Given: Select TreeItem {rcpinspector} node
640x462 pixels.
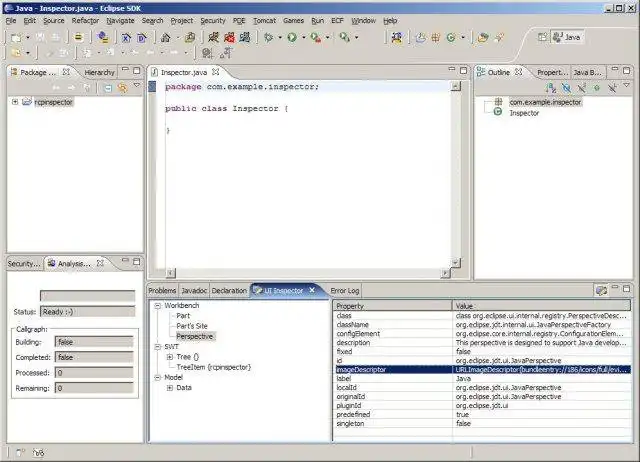Looking at the screenshot, I should click(x=213, y=367).
